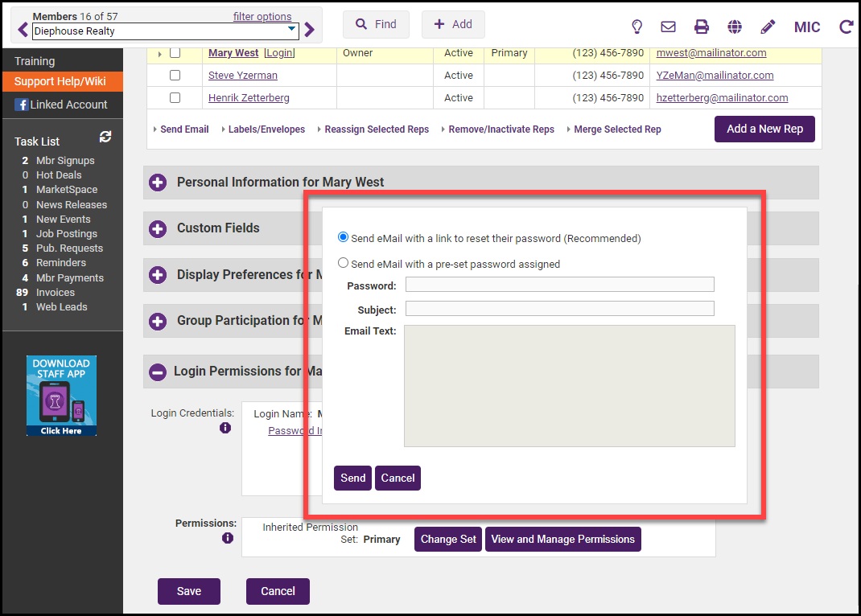Screen dimensions: 861x616
Task: Expand the Custom Fields section
Action: point(158,228)
